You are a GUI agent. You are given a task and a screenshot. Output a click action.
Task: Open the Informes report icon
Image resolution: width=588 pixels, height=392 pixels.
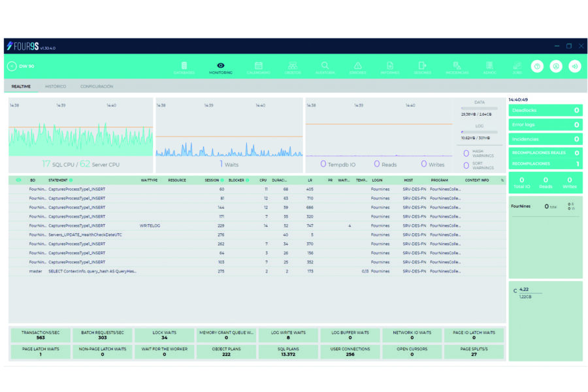pyautogui.click(x=390, y=67)
